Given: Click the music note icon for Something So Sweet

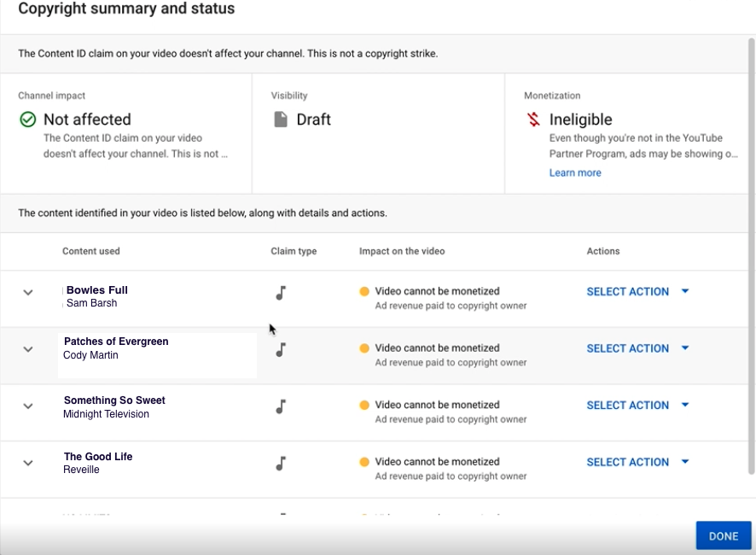Looking at the screenshot, I should point(280,406).
